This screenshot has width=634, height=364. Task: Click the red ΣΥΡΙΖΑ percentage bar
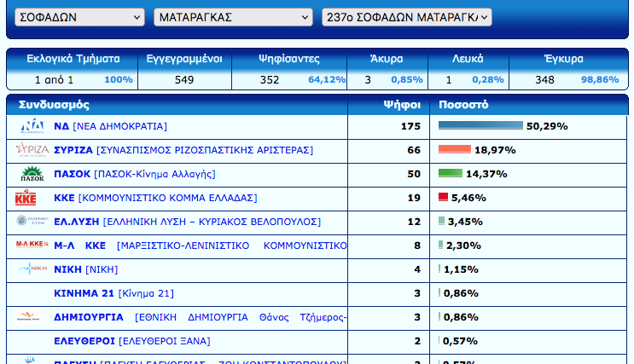click(x=455, y=150)
